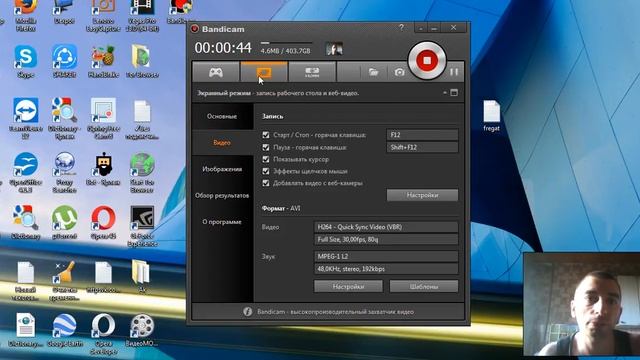Open Mozilla Firefox desktop shortcut
Image resolution: width=640 pixels, height=360 pixels.
tap(25, 16)
